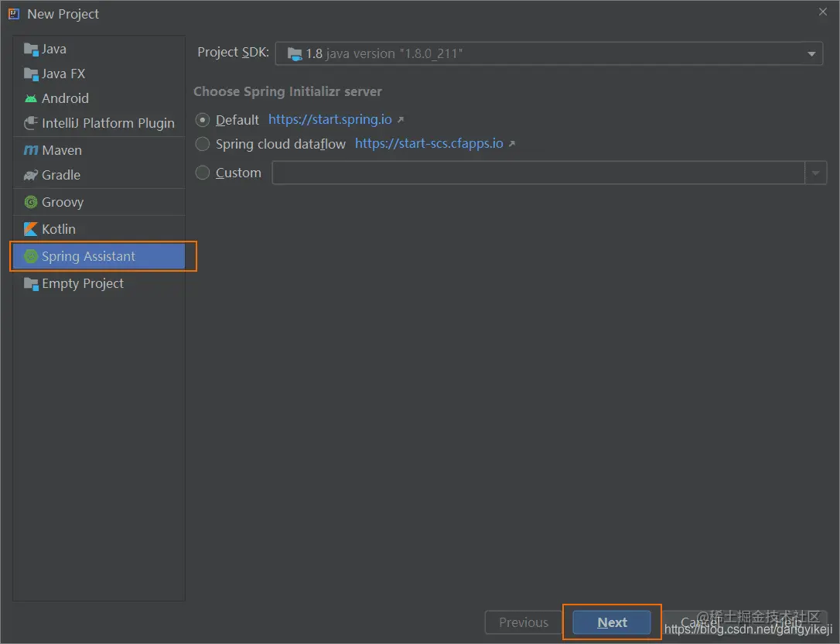Click the external-link arrow after start.spring.io
This screenshot has height=644, width=840.
pyautogui.click(x=400, y=119)
